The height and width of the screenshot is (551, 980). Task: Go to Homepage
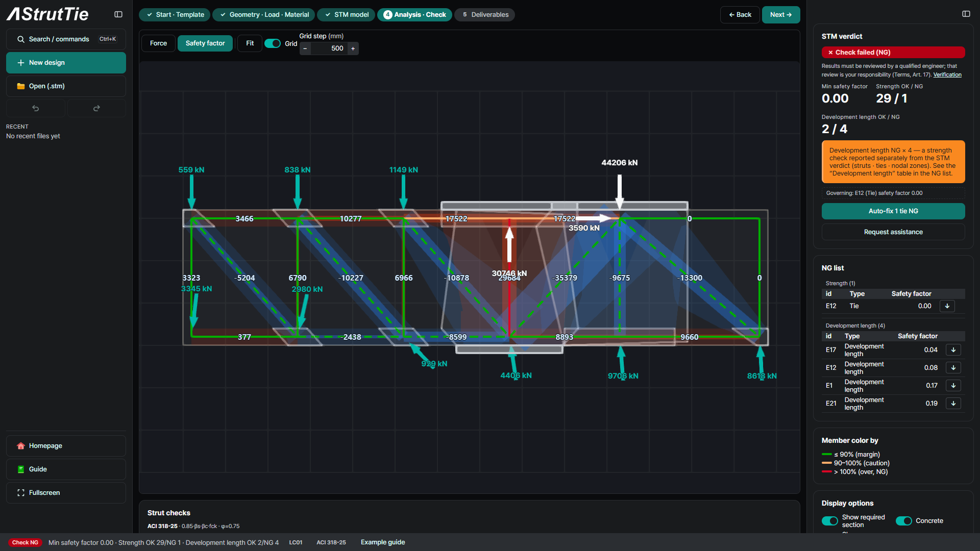pyautogui.click(x=66, y=446)
